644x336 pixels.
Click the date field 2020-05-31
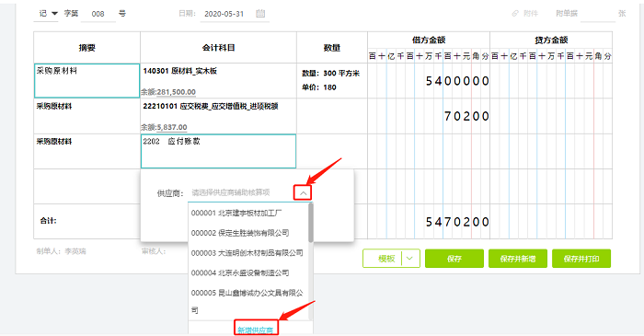224,14
